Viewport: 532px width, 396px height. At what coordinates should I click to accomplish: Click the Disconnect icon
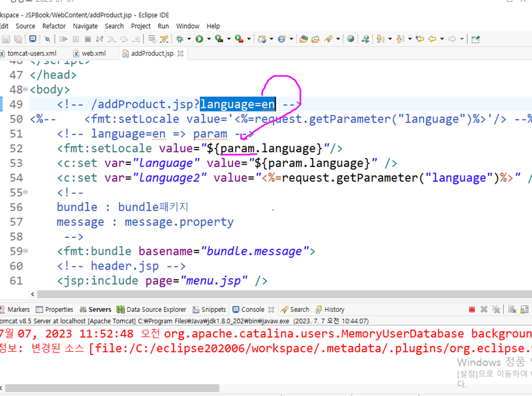coord(100,39)
